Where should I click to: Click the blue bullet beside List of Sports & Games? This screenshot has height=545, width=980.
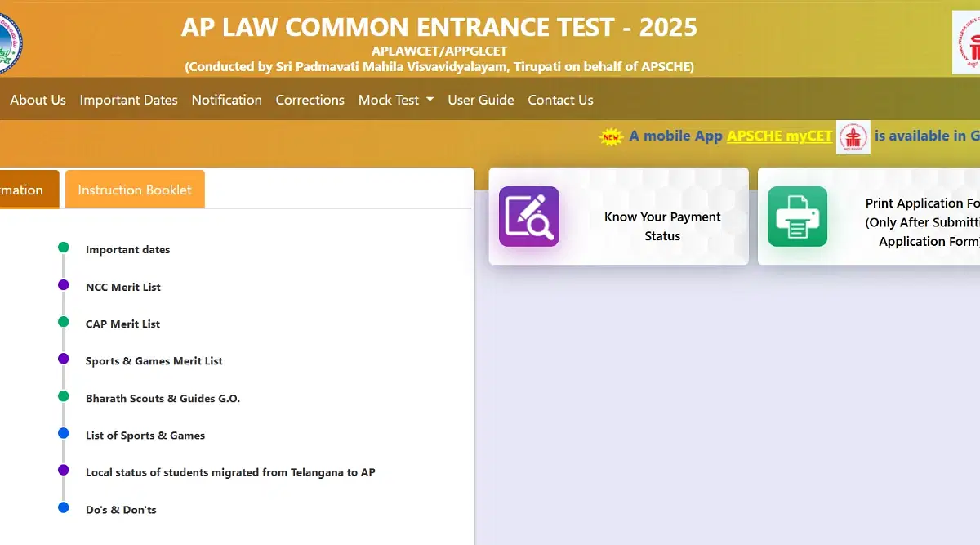click(x=64, y=433)
